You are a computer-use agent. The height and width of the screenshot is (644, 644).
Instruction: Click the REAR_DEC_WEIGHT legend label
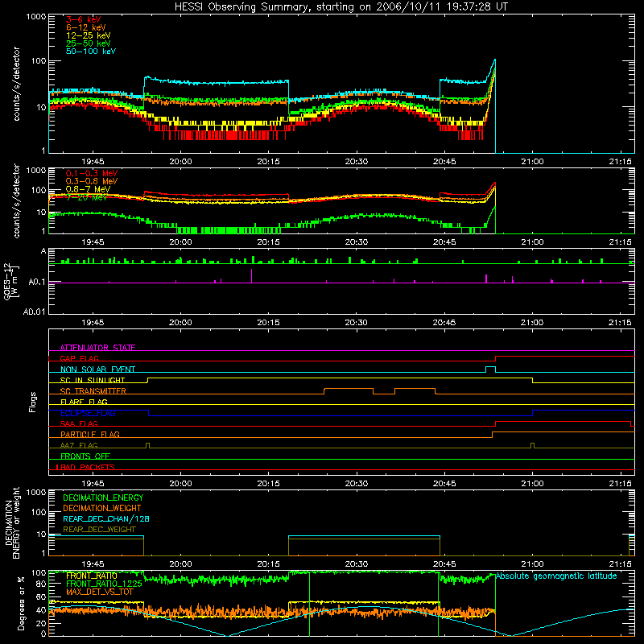[99, 530]
